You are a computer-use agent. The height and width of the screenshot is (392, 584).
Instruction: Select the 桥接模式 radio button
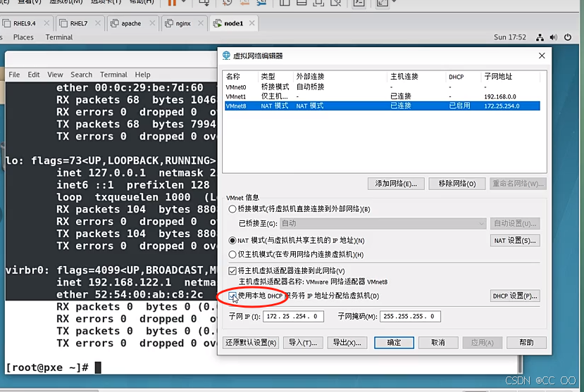[232, 209]
